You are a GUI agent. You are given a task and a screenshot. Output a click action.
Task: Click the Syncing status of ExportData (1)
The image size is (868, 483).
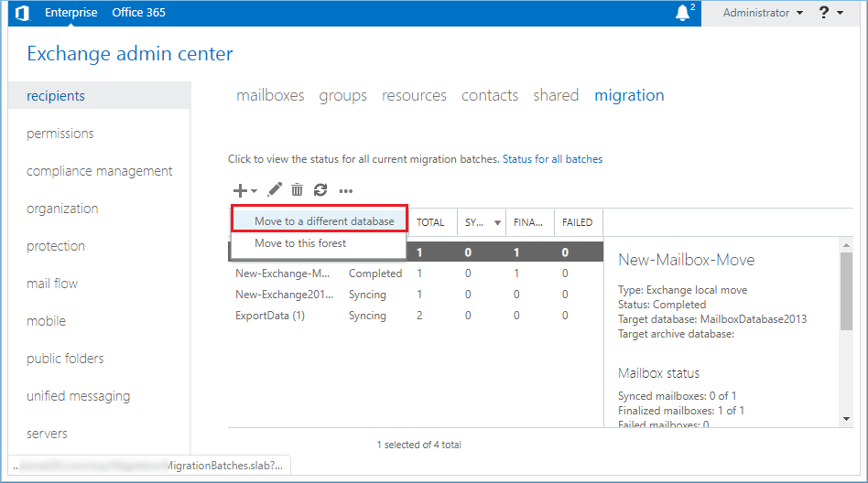point(367,316)
